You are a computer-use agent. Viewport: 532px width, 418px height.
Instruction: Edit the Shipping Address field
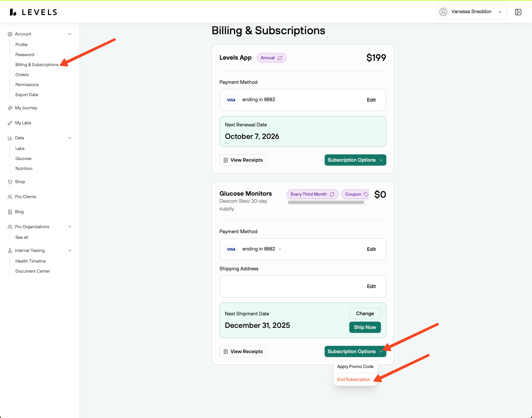click(371, 286)
